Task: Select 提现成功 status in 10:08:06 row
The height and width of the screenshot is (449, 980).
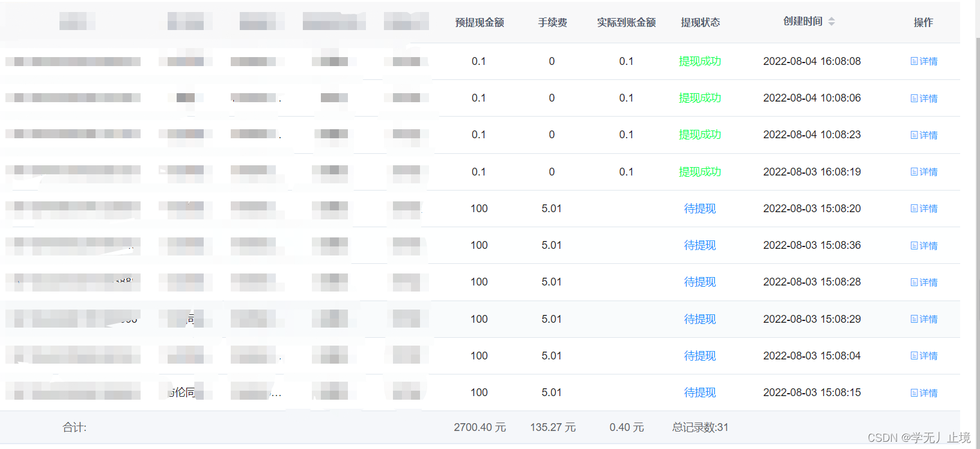Action: pyautogui.click(x=700, y=98)
